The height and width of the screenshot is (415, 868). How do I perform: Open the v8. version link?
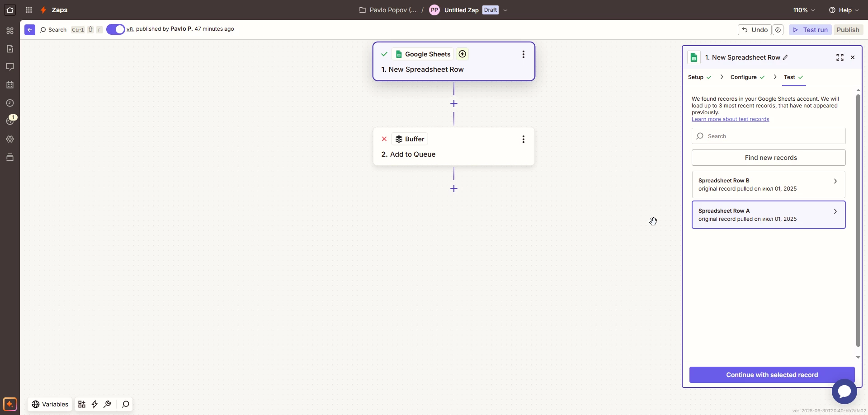[130, 29]
